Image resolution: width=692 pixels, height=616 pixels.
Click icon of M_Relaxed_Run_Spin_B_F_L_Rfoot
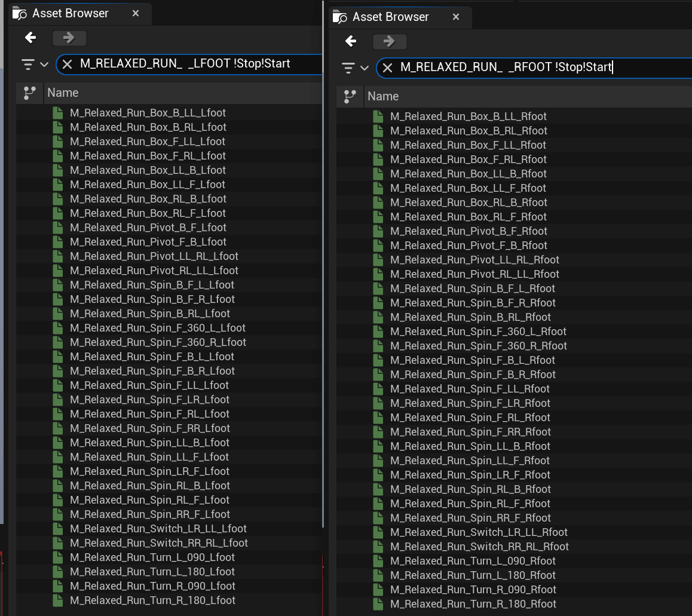[378, 289]
